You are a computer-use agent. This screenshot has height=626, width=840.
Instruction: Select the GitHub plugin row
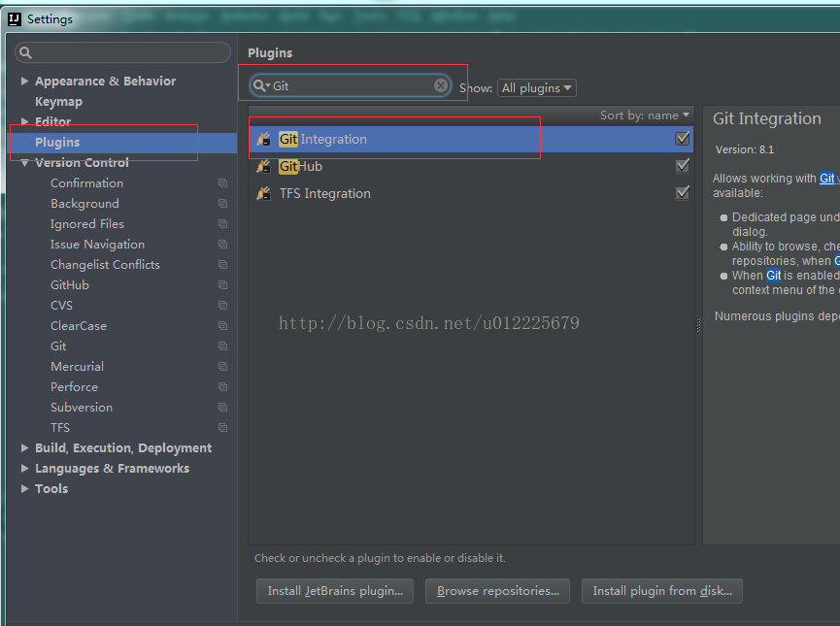click(471, 166)
